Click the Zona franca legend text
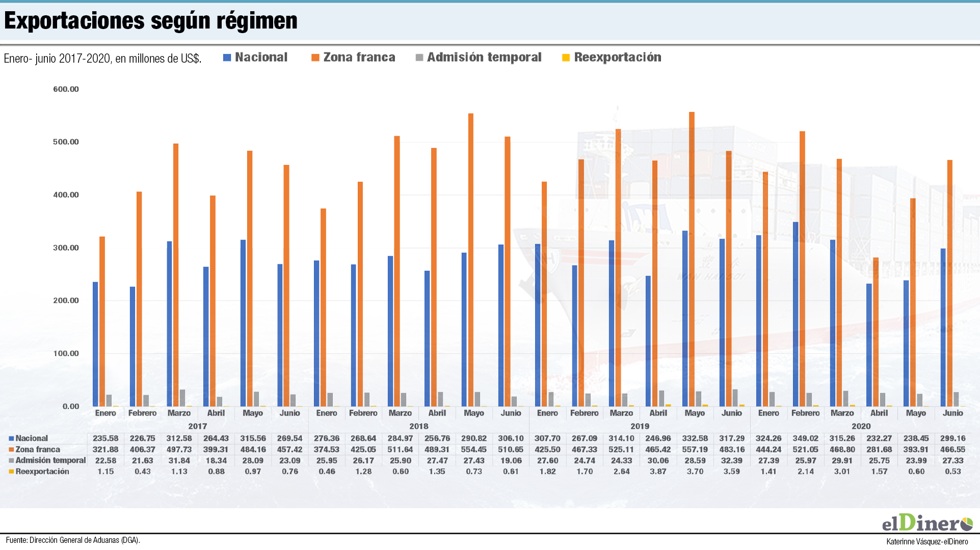This screenshot has height=550, width=980. click(359, 58)
